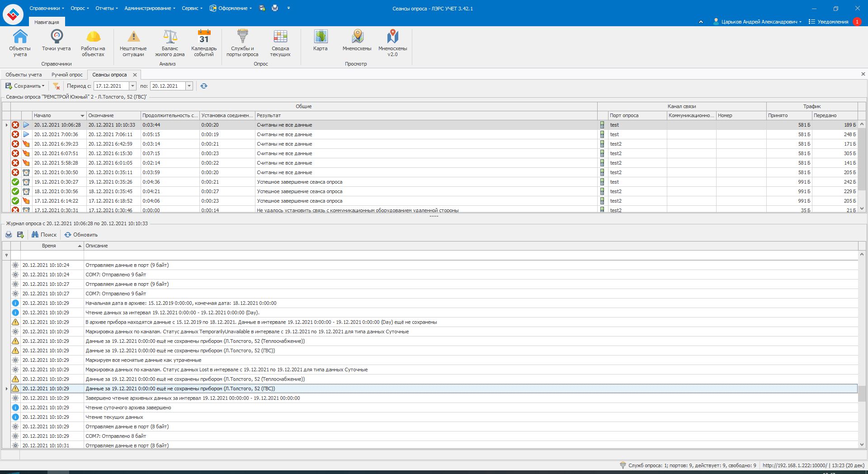The height and width of the screenshot is (474, 868).
Task: Open Объекты учета ribbon icon
Action: 20,43
